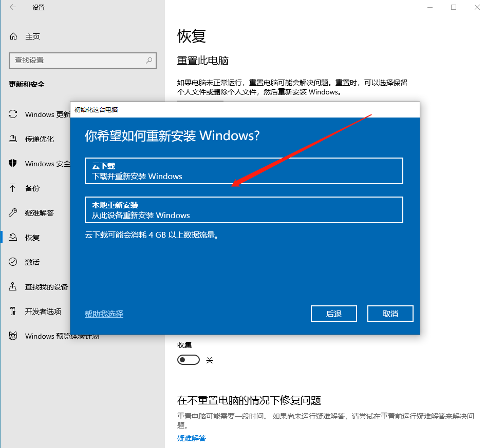Viewport: 486px width, 448px height.
Task: Cancel the reset with the 取消 button
Action: [390, 313]
